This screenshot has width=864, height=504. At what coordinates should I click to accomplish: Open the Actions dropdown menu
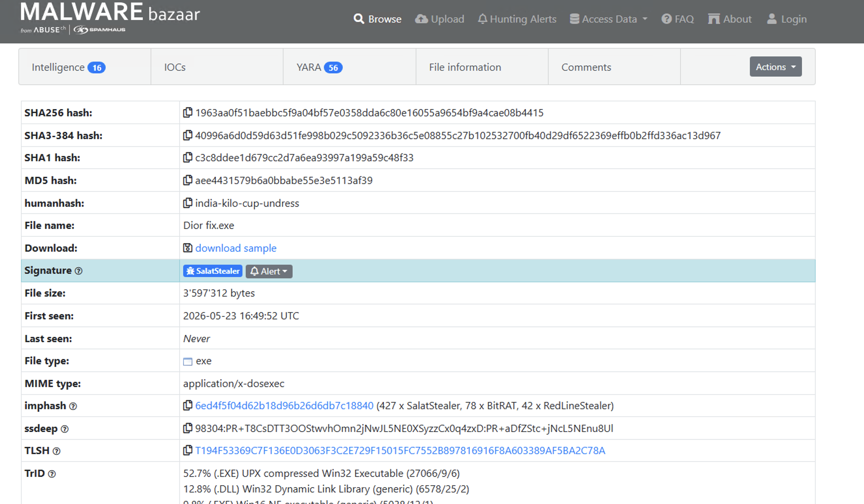point(775,66)
